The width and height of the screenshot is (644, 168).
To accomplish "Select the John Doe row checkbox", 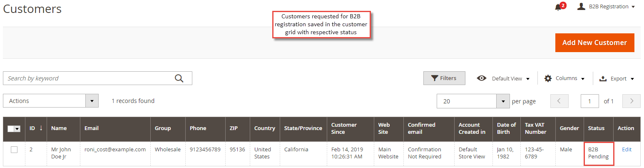I will pyautogui.click(x=14, y=150).
